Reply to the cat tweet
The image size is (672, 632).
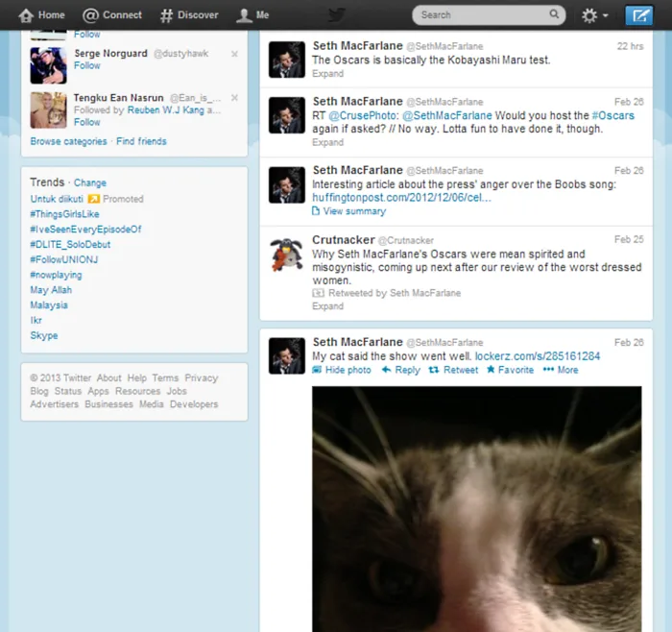(401, 370)
